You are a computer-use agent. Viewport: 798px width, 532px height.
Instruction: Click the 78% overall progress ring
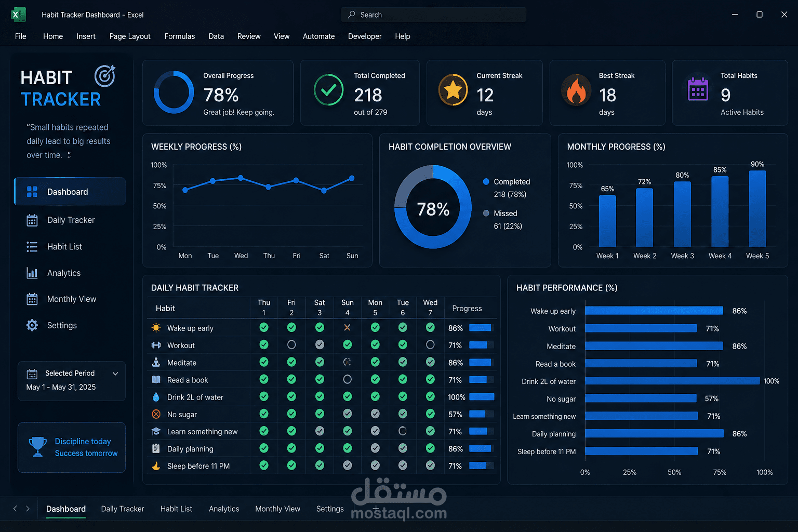[174, 92]
